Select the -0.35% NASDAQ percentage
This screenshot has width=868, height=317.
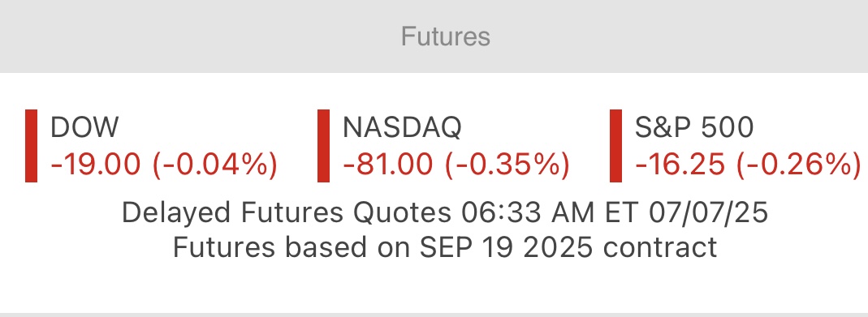point(507,165)
